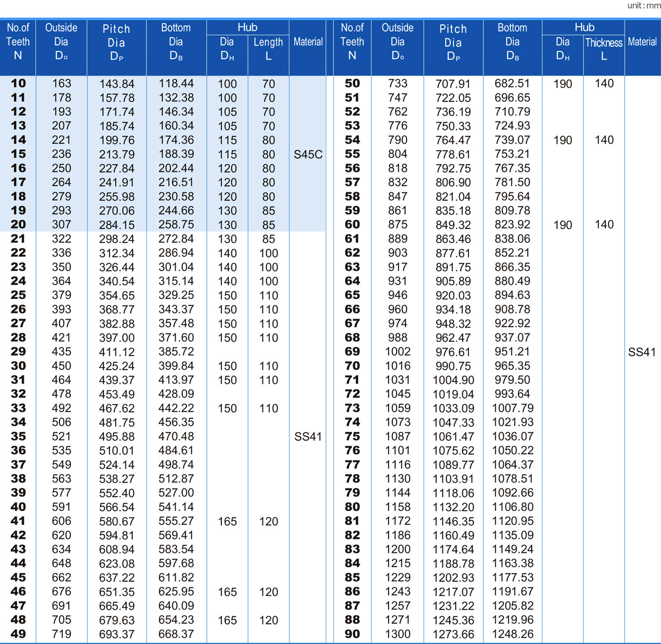
Task: Select outside diameter value 163
Action: (x=61, y=84)
